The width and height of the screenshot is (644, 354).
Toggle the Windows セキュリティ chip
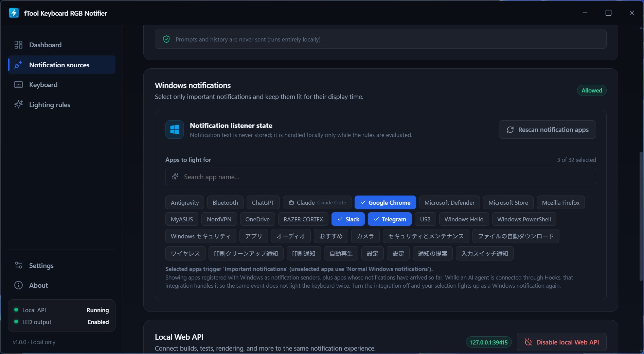[x=201, y=236]
